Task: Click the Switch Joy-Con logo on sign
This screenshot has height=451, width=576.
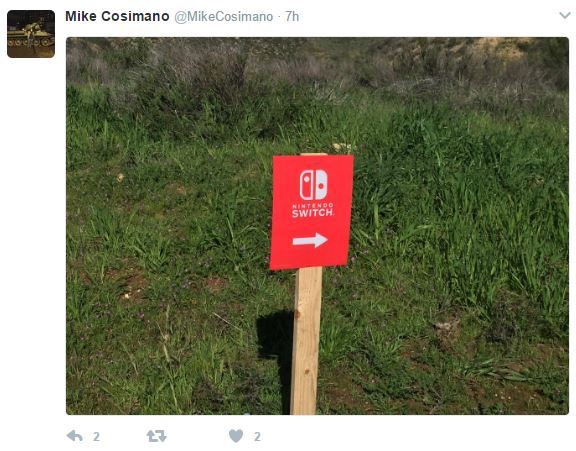Action: pos(313,184)
